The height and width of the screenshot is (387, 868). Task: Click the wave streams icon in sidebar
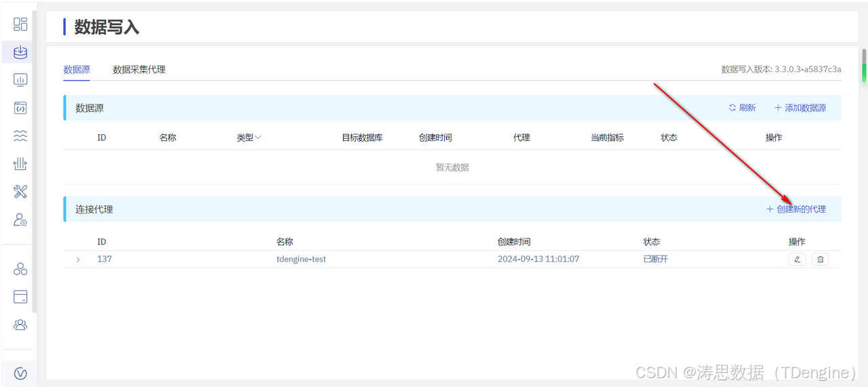(x=20, y=136)
